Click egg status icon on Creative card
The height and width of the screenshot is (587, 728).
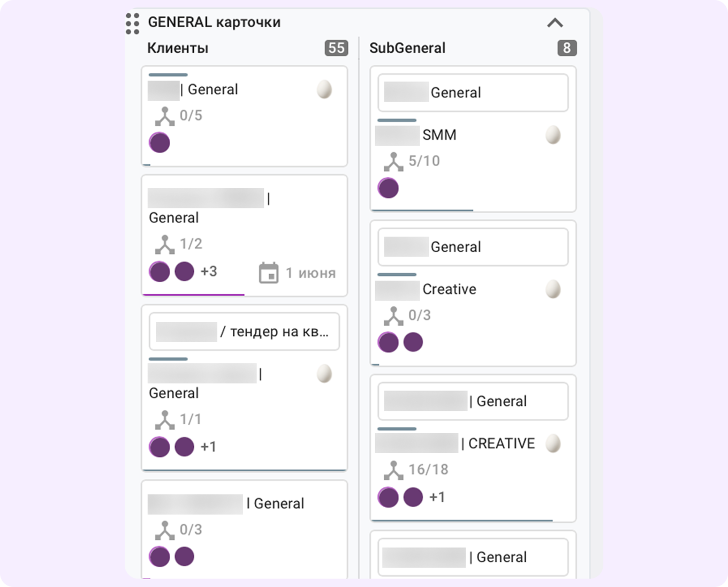[553, 289]
